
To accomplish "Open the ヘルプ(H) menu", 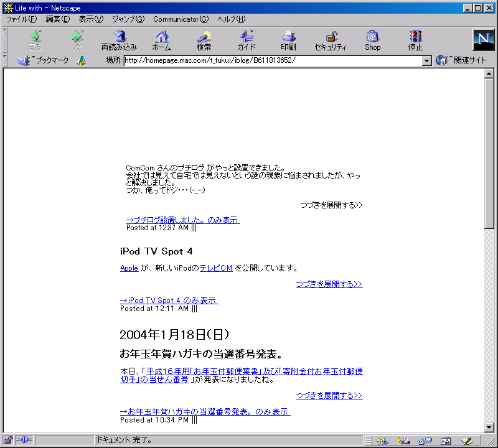I will coord(232,19).
